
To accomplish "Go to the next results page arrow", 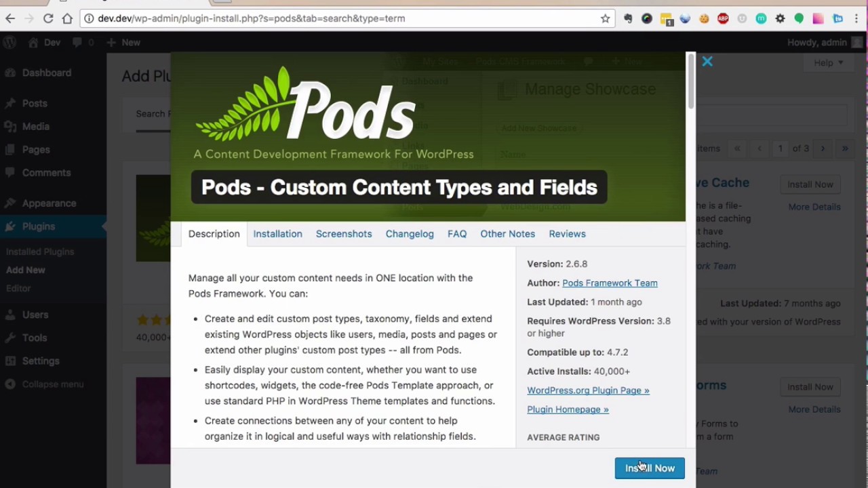I will click(823, 148).
